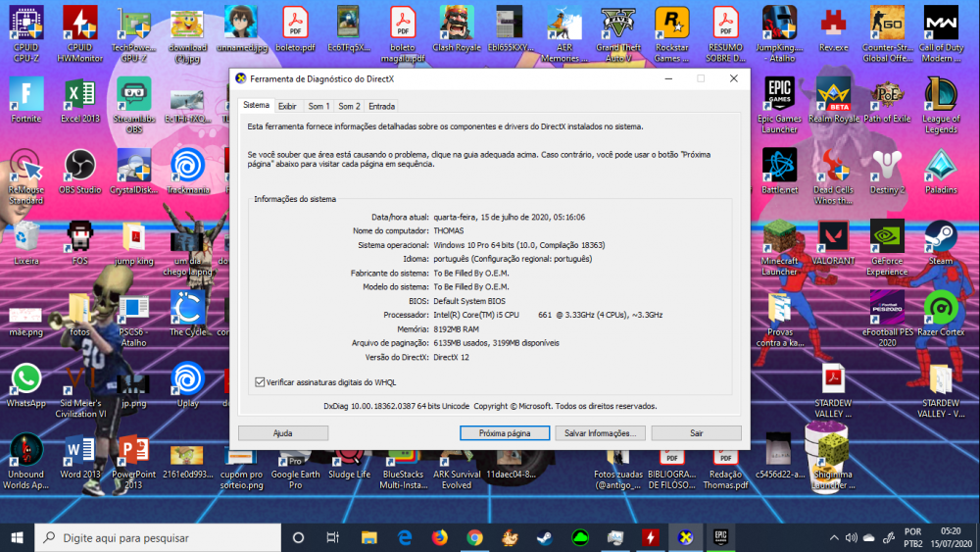Open WhatsApp desktop shortcut

click(x=26, y=385)
